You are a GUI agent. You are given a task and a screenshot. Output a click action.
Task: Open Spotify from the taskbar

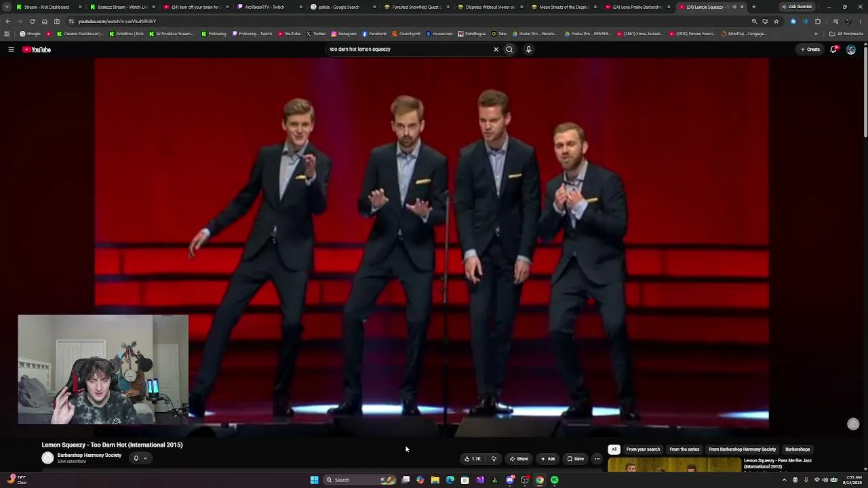[x=555, y=480]
